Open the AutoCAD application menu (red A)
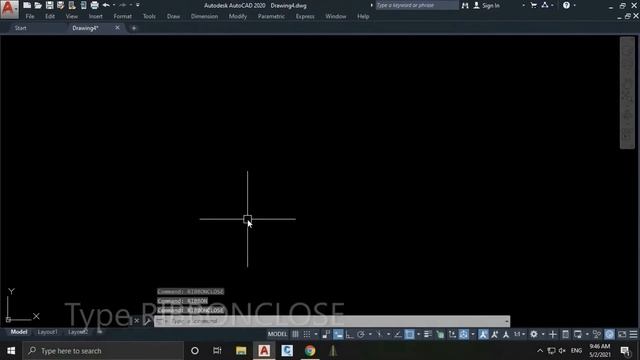The image size is (640, 360). (x=9, y=9)
